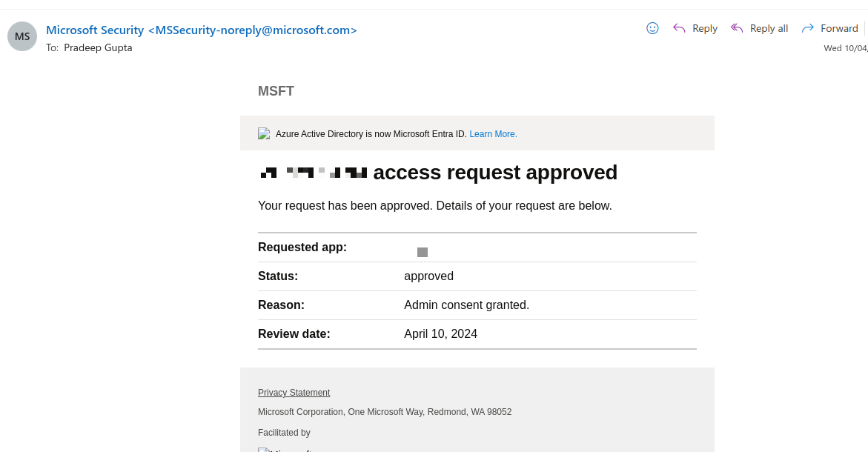Select the 'approved' status value
Viewport: 868px width, 452px height.
[428, 276]
